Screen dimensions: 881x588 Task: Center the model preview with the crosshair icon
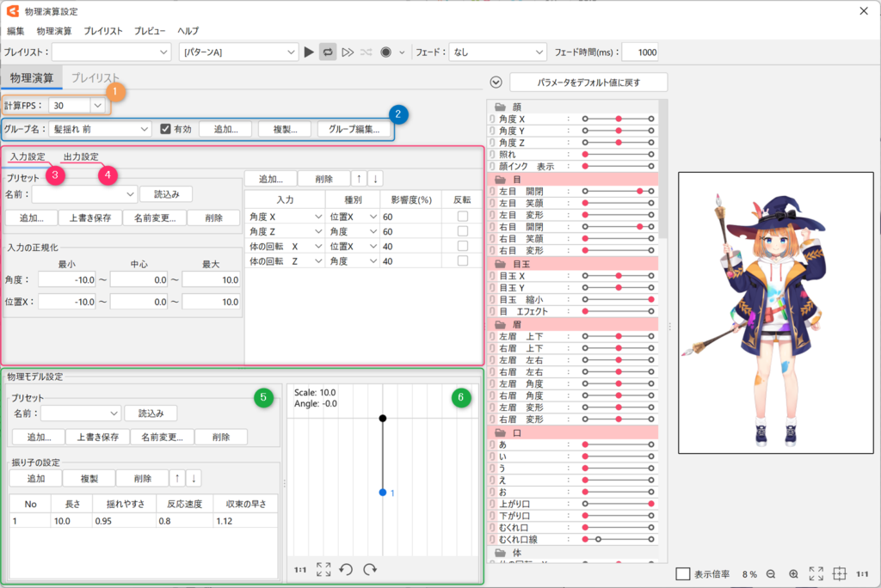(x=840, y=573)
